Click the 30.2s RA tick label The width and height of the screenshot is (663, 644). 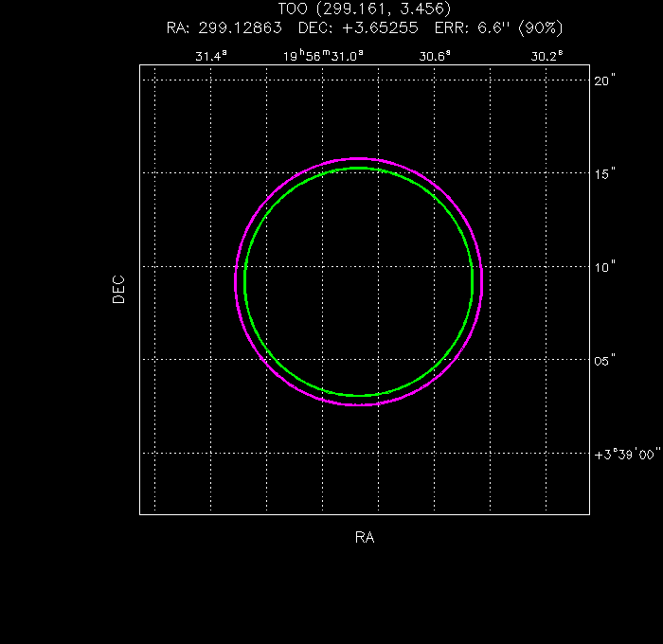pyautogui.click(x=547, y=57)
